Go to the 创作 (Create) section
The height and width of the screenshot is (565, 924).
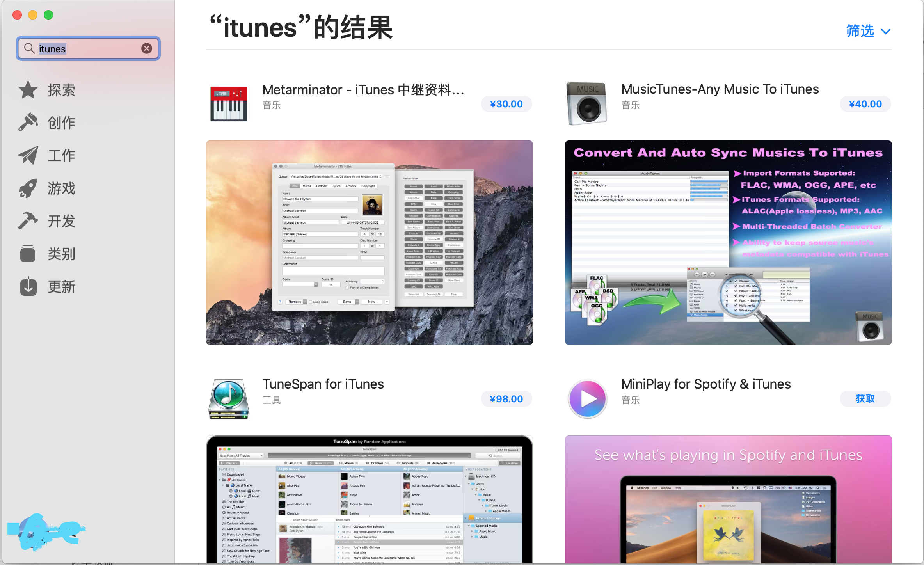61,123
